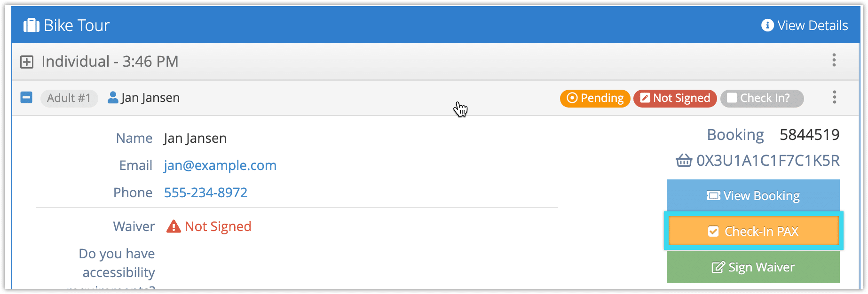Click the phone number 555-234-8972
The image size is (868, 294).
point(205,193)
